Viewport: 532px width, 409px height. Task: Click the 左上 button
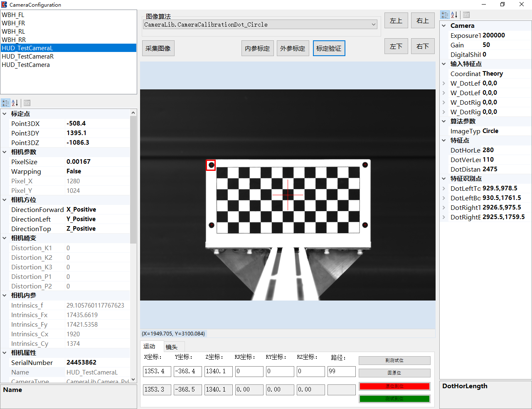(396, 20)
